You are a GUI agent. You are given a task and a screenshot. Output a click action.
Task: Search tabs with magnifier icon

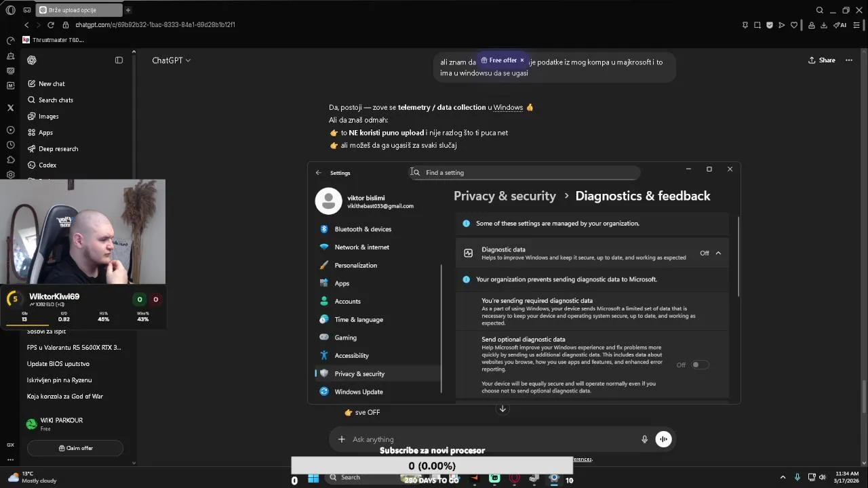[819, 10]
